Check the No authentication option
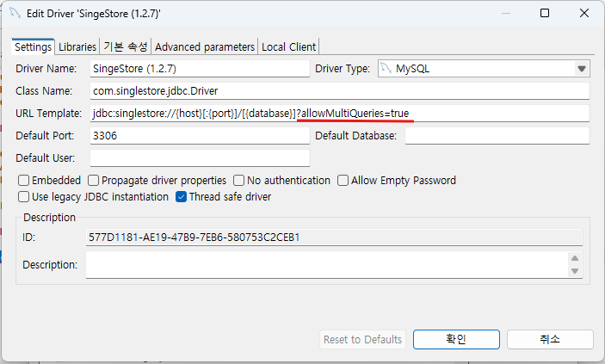The height and width of the screenshot is (364, 605). [239, 180]
